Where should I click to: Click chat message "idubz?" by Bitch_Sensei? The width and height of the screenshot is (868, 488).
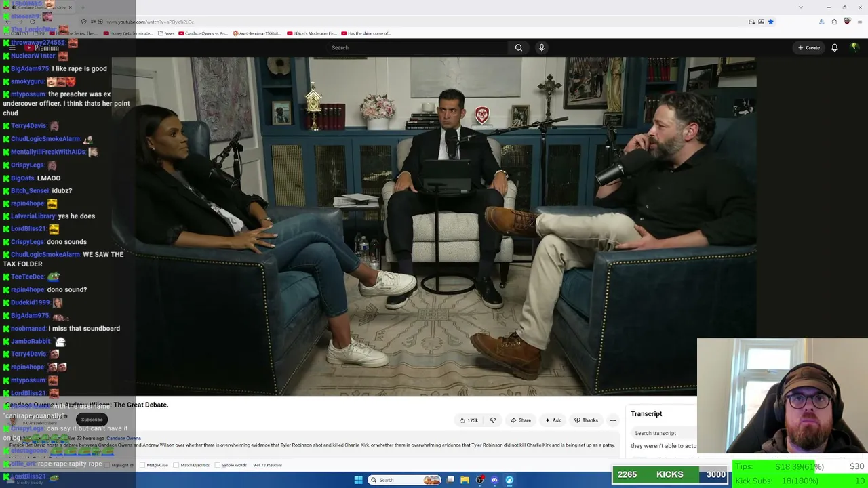62,191
